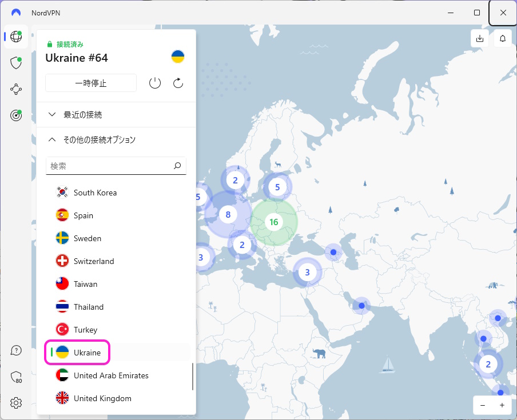Screen dimensions: 517x420
Task: Open the VPN globe sidebar tab
Action: (16, 36)
